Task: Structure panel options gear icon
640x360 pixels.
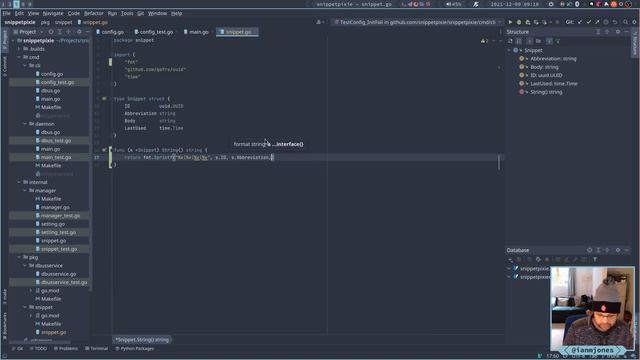Action: coord(618,32)
